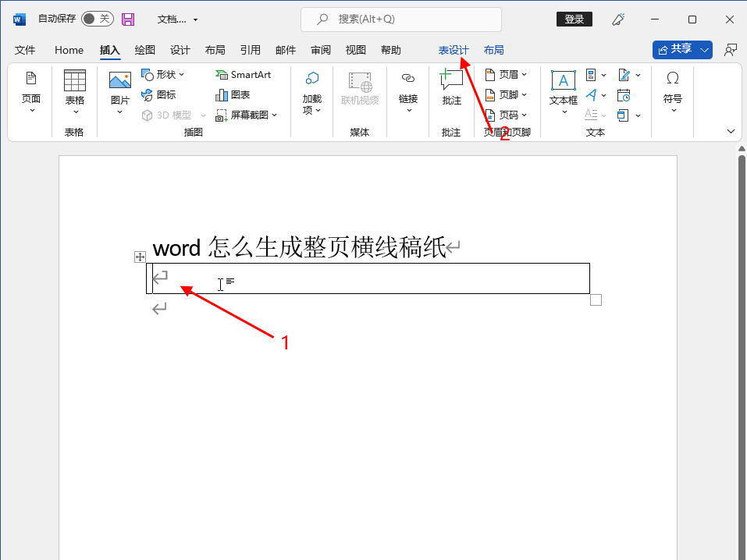747x560 pixels.
Task: Toggle the 自动保存 AutoSave switch
Action: [97, 19]
